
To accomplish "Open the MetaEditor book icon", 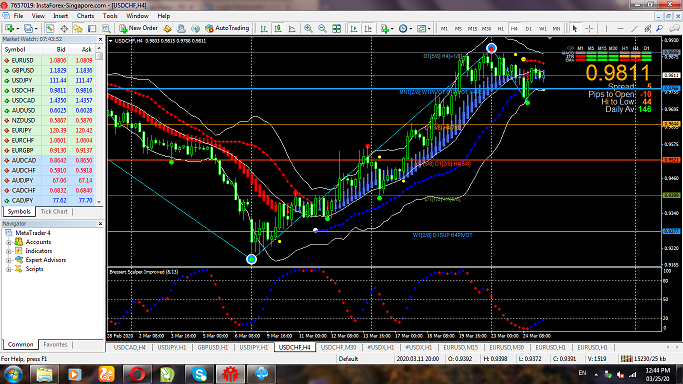I will pos(167,28).
